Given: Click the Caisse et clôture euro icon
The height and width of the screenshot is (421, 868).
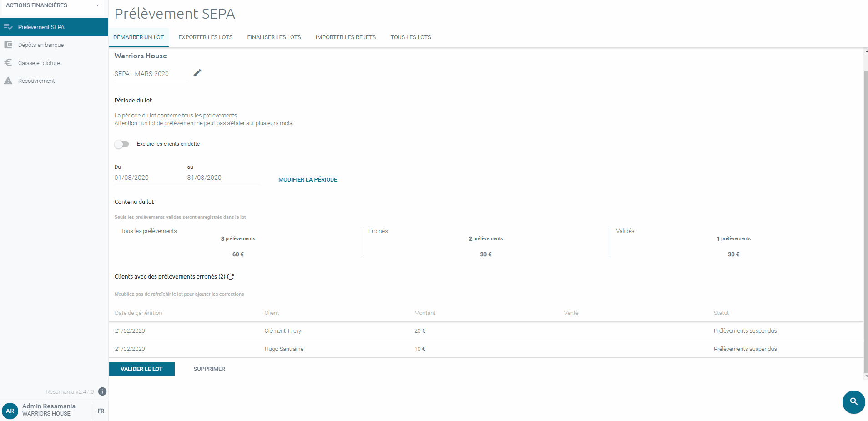Looking at the screenshot, I should [x=8, y=63].
